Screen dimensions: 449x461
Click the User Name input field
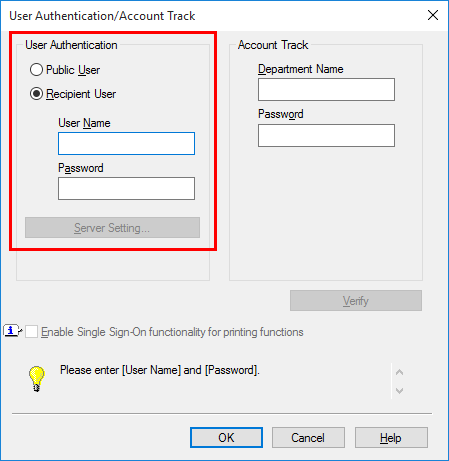[126, 143]
